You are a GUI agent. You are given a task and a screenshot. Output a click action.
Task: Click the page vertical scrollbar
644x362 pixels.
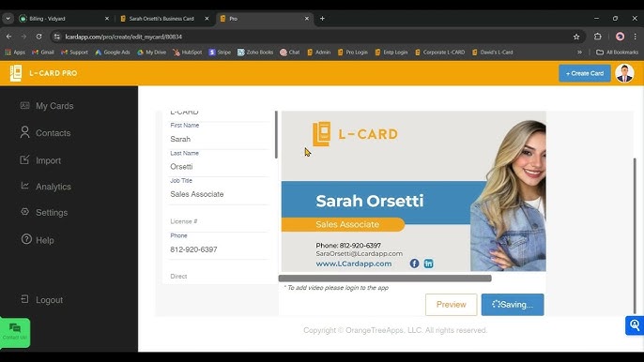[x=635, y=236]
